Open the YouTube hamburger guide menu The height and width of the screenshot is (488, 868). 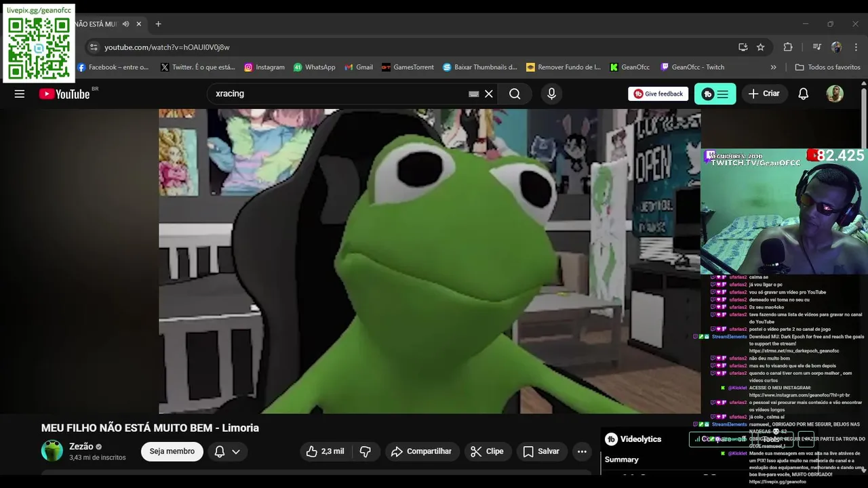(x=20, y=94)
